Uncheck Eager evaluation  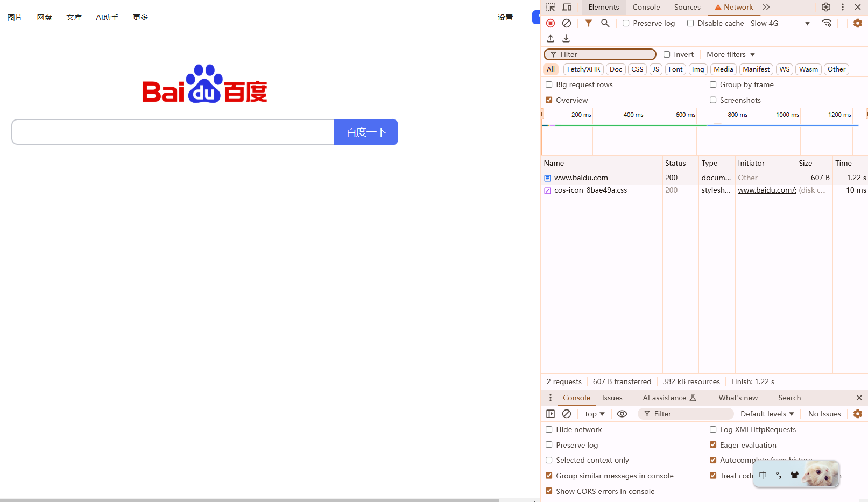click(x=713, y=445)
